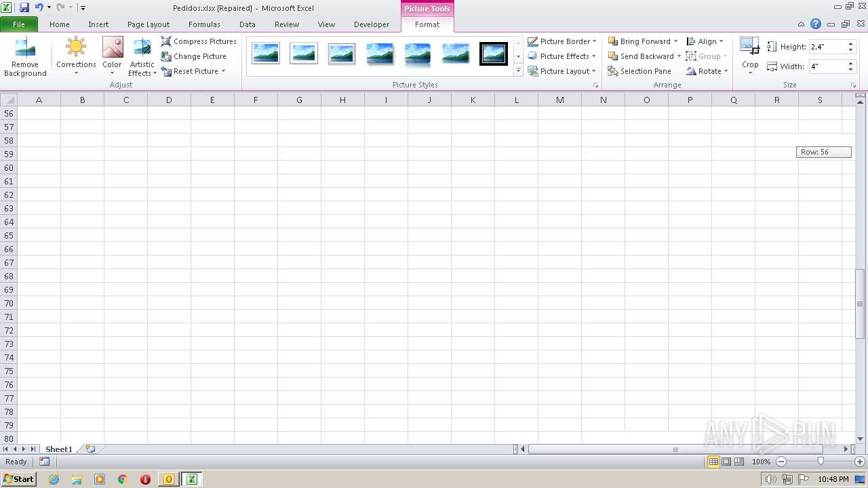Switch to the Formulas tab
Screen dimensions: 868x488
click(x=204, y=24)
